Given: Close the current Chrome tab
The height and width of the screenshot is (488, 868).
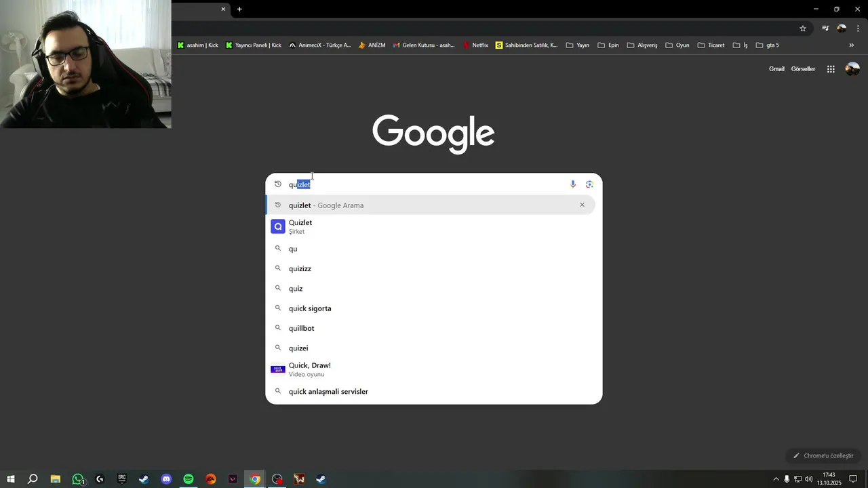Looking at the screenshot, I should click(223, 9).
